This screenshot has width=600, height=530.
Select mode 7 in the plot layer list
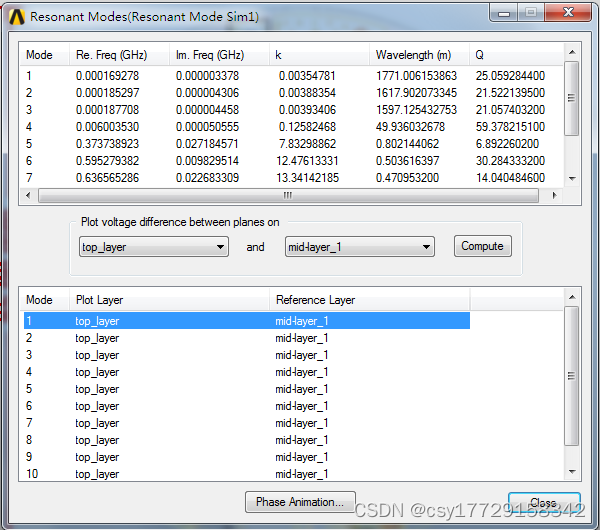point(247,423)
